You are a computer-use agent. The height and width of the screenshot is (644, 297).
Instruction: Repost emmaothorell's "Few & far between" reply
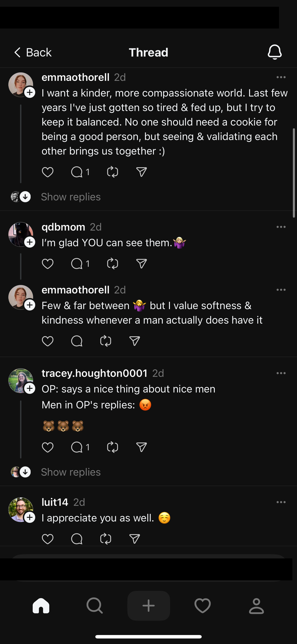tap(105, 341)
